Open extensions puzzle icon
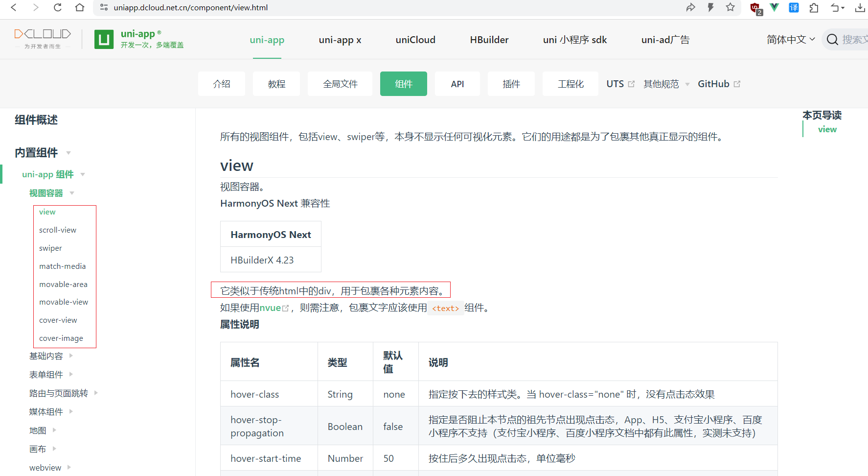 (x=814, y=7)
